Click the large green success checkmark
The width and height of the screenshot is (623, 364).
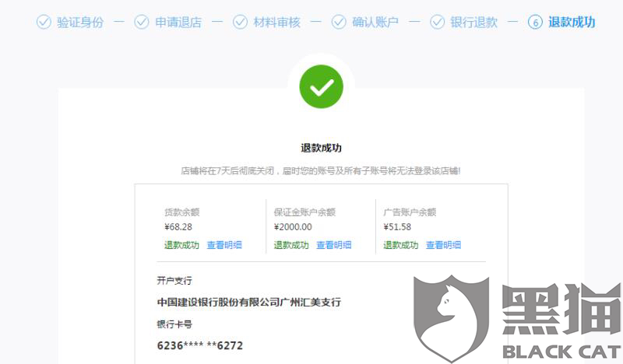321,86
